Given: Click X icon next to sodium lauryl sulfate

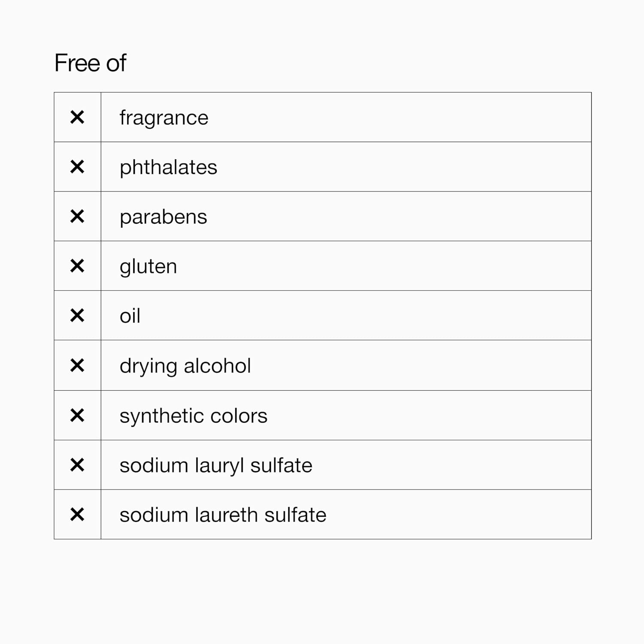Looking at the screenshot, I should tap(77, 465).
